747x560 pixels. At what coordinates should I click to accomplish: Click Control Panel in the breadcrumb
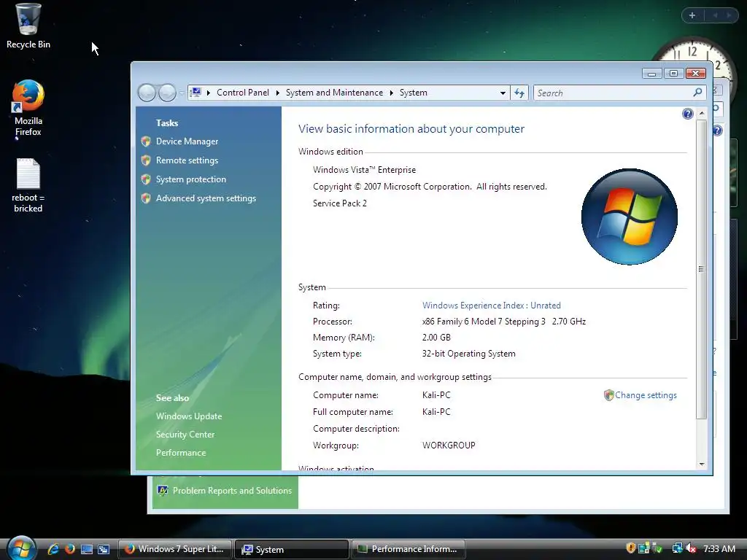(242, 93)
